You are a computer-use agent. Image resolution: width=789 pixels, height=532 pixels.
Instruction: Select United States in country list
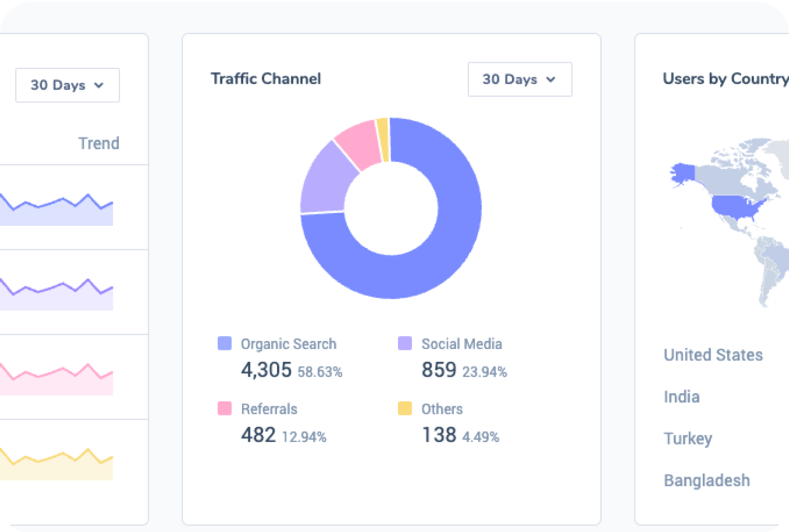(713, 355)
